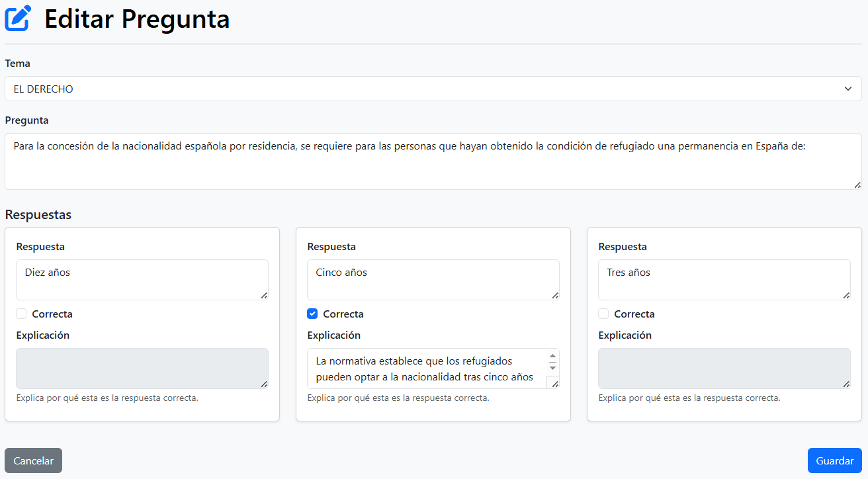This screenshot has width=868, height=479.
Task: Enable Correcta for the Diez años answer
Action: click(x=21, y=314)
